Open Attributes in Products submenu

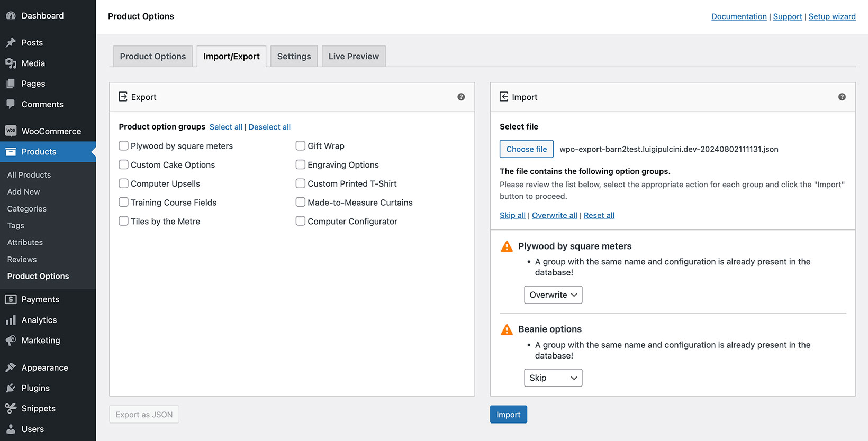(x=25, y=242)
